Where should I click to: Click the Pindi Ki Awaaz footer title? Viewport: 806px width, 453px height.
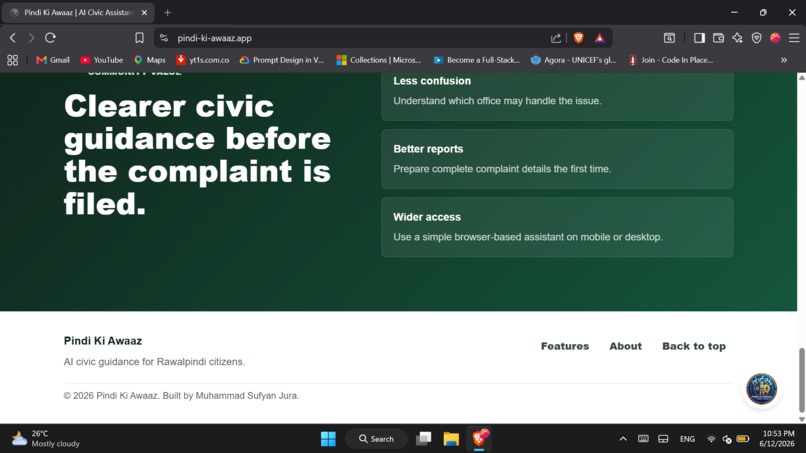[103, 341]
